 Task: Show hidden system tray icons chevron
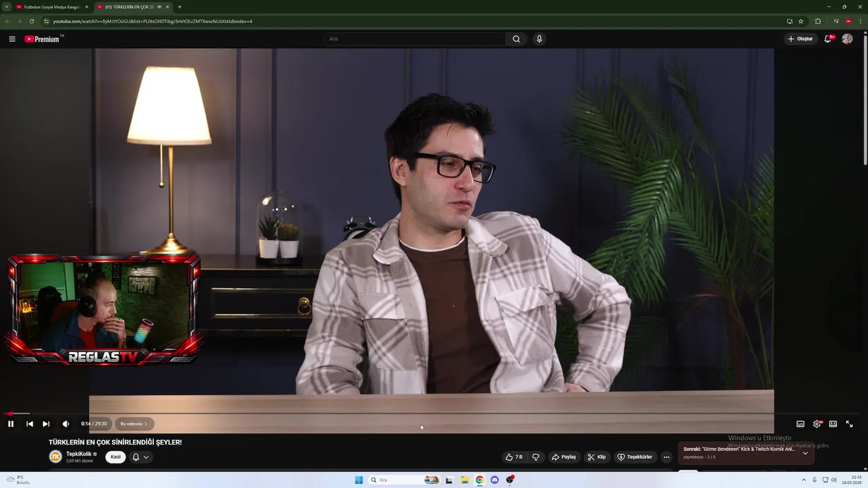click(x=804, y=480)
